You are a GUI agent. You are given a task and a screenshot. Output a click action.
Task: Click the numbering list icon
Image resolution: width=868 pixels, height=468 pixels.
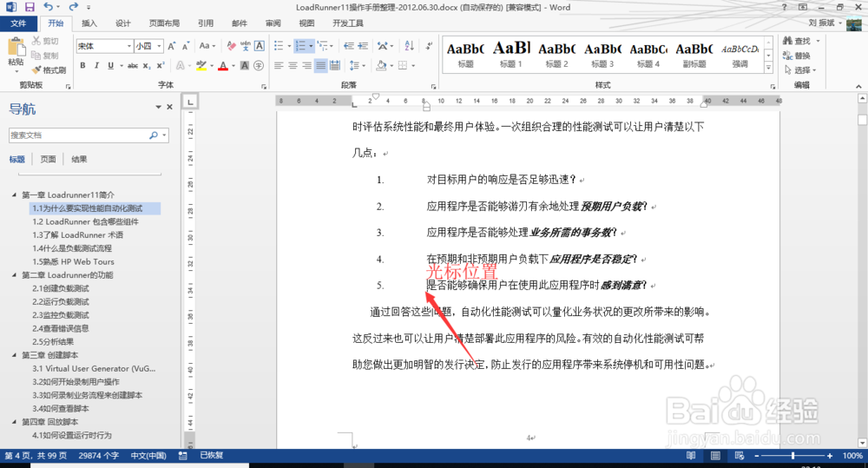pos(300,46)
